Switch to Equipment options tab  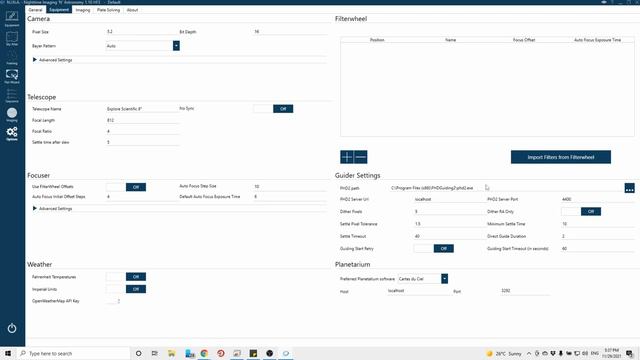(59, 10)
